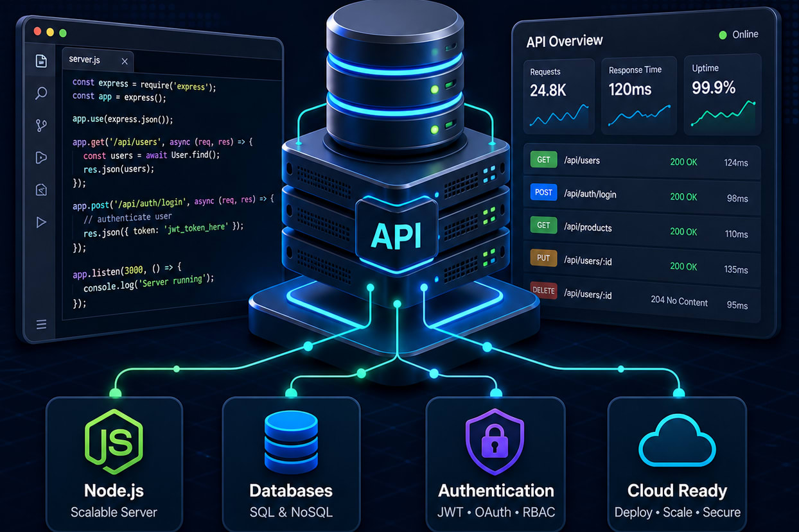799x532 pixels.
Task: Click the red close window dot
Action: tap(37, 31)
